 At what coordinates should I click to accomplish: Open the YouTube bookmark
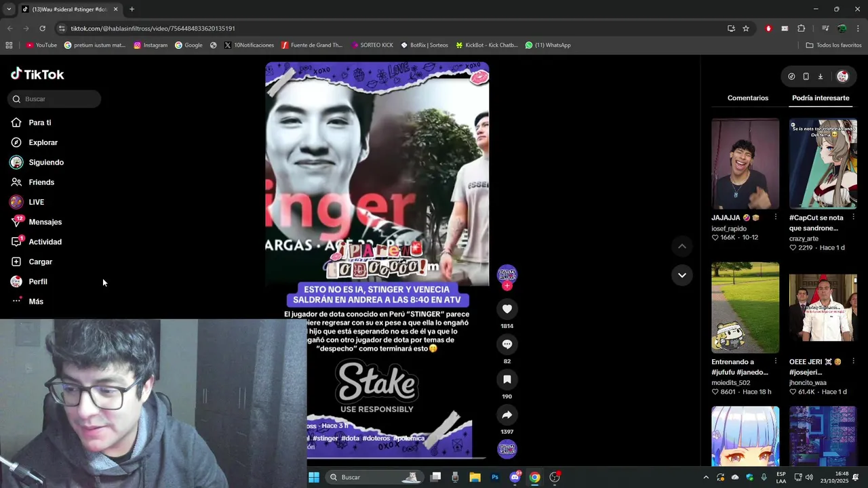[x=41, y=45]
